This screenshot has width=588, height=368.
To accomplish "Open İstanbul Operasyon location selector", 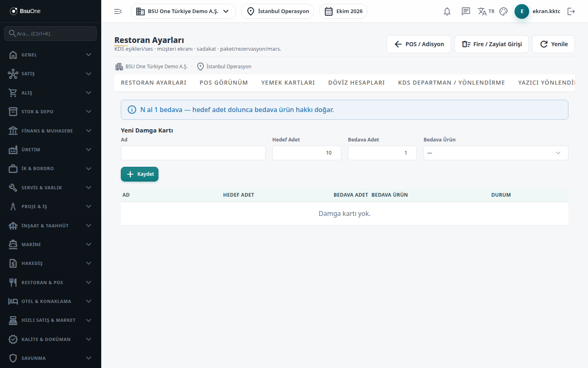I will click(277, 11).
